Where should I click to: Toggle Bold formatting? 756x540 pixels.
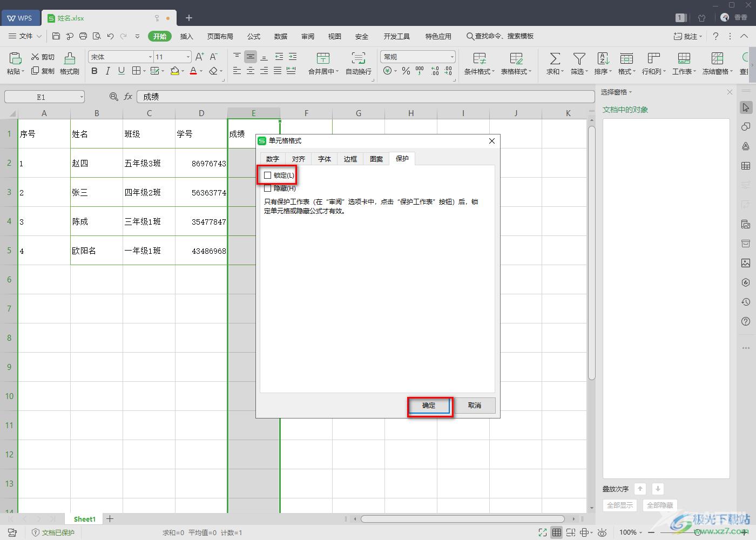click(x=94, y=71)
